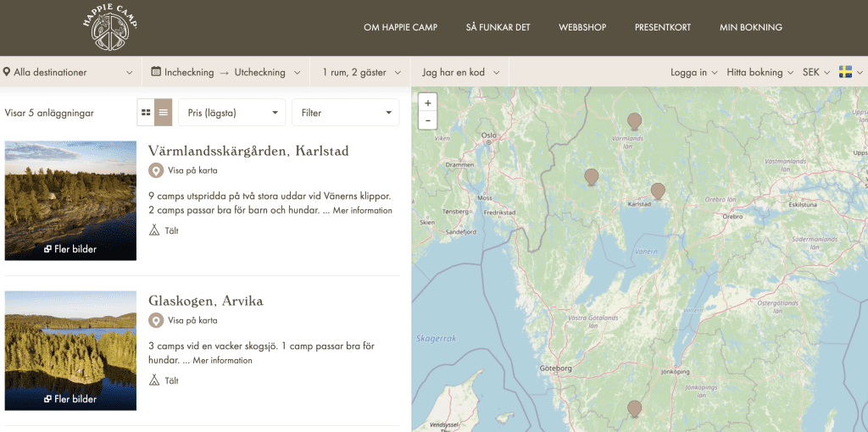Screen dimensions: 868x432
Task: Expand the SEK currency selector
Action: coord(816,72)
